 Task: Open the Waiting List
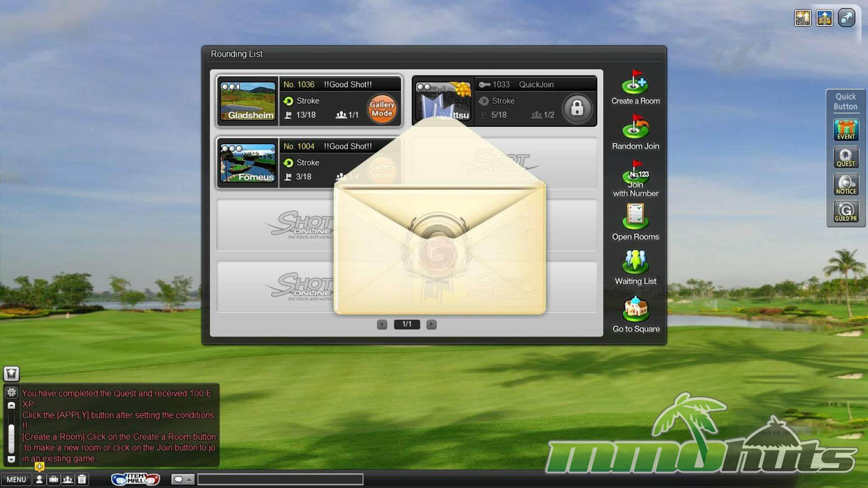point(635,262)
